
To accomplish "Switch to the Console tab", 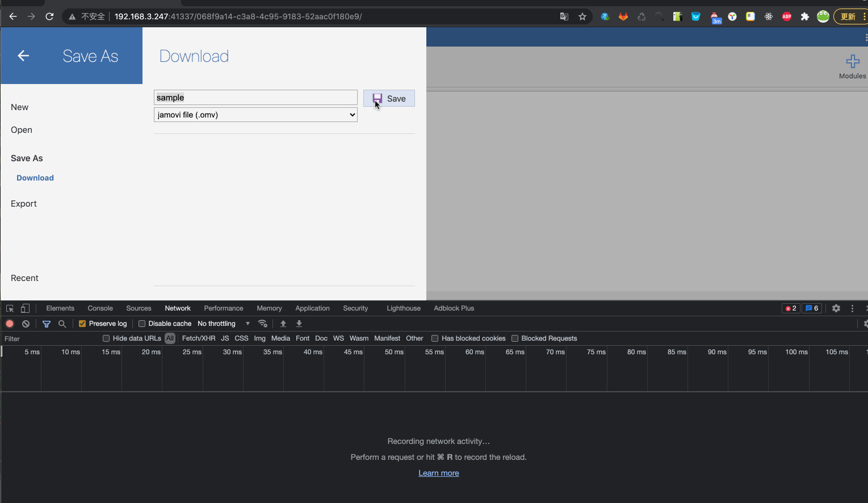I will coord(100,308).
